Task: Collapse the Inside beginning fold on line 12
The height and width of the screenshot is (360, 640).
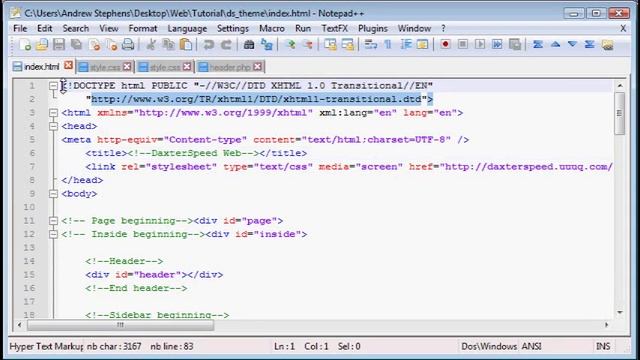Action: [x=53, y=234]
